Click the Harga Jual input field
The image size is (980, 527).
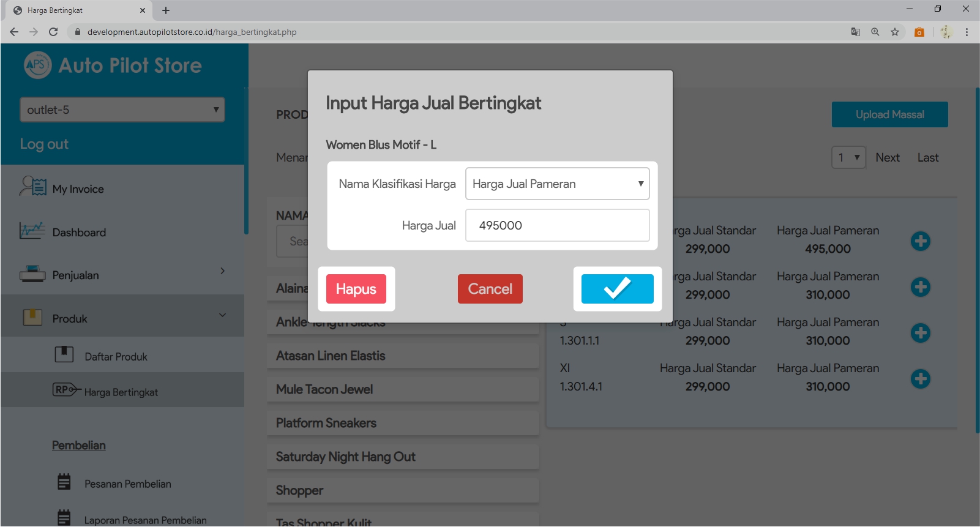tap(557, 225)
